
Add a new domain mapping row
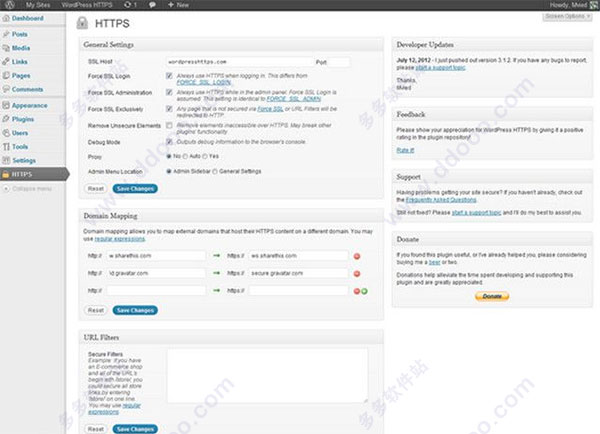click(x=364, y=291)
